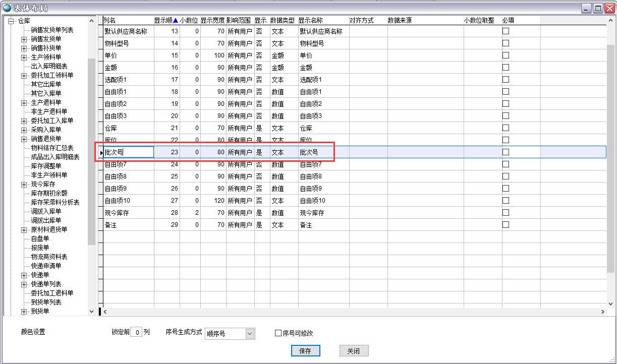
Task: Select 物流商资料表 in the tree
Action: [49, 257]
